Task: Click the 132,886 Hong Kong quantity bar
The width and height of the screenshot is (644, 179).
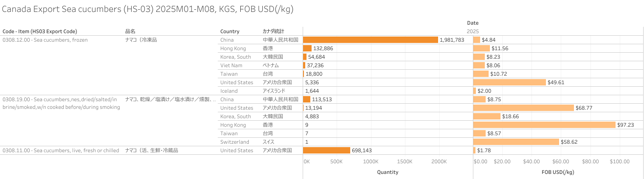Action: [307, 48]
